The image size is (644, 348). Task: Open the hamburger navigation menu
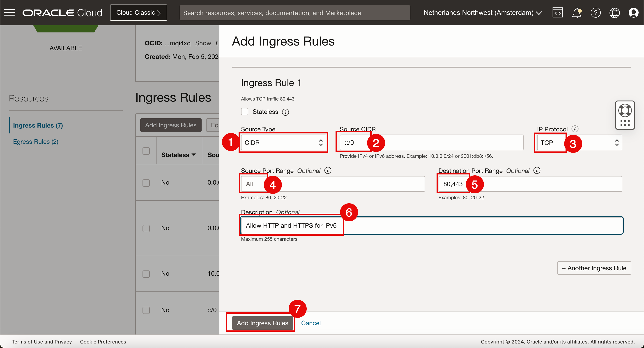(x=9, y=12)
